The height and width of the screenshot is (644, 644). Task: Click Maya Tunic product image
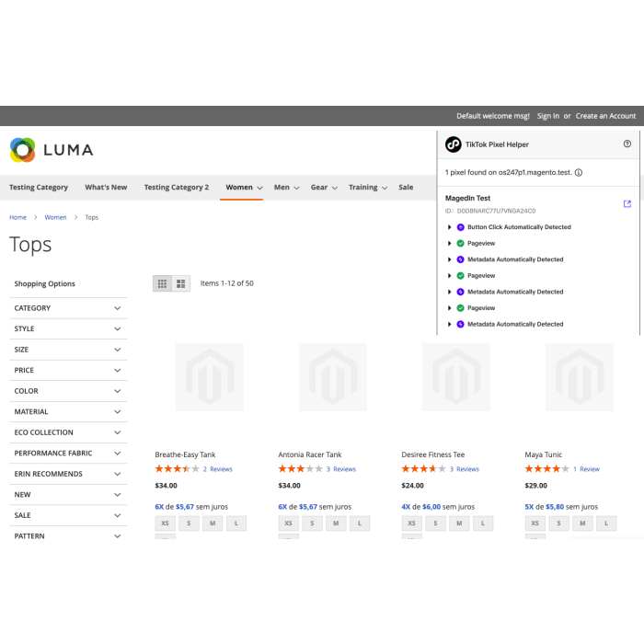pyautogui.click(x=580, y=377)
